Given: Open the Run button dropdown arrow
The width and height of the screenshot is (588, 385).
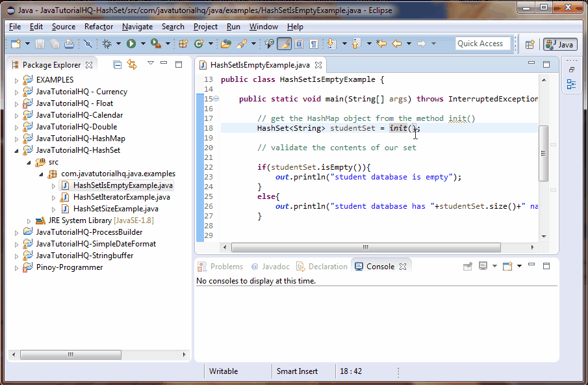Looking at the screenshot, I should 142,44.
